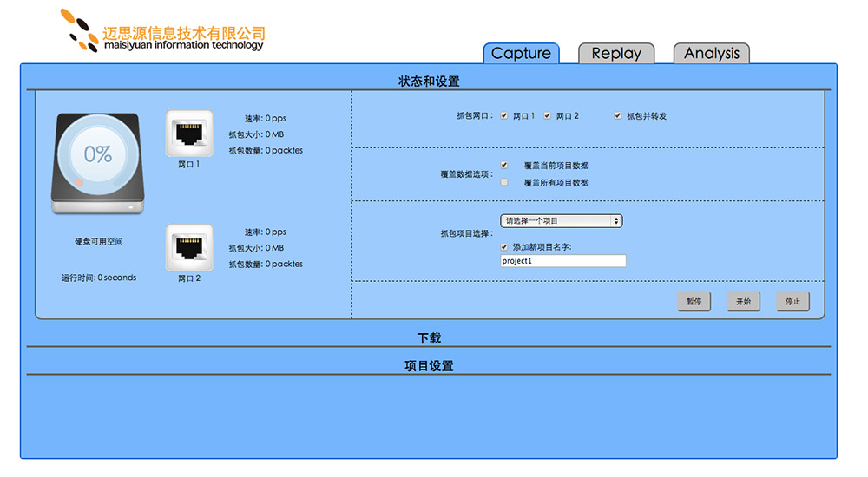Image resolution: width=868 pixels, height=477 pixels.
Task: Click the 0% disk usage gauge
Action: click(x=97, y=154)
